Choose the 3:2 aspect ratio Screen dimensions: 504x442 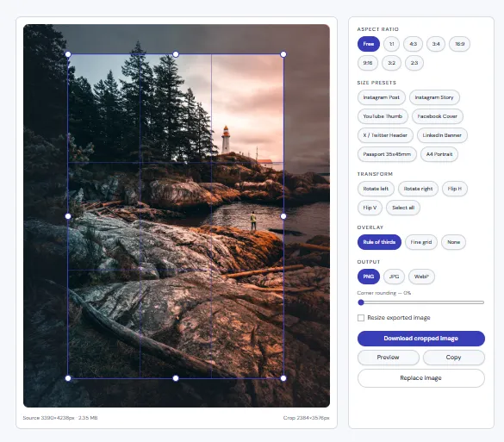pyautogui.click(x=391, y=63)
